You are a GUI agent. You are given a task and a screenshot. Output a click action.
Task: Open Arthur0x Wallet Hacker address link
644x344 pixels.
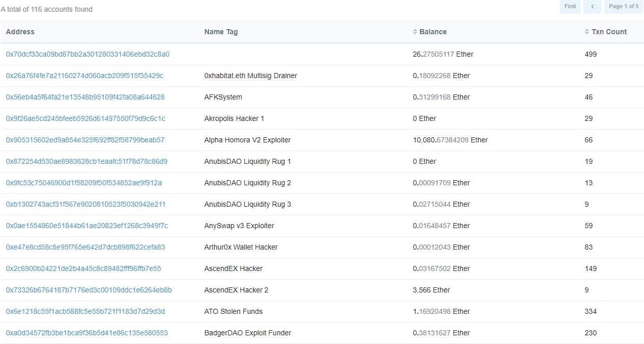pyautogui.click(x=85, y=247)
